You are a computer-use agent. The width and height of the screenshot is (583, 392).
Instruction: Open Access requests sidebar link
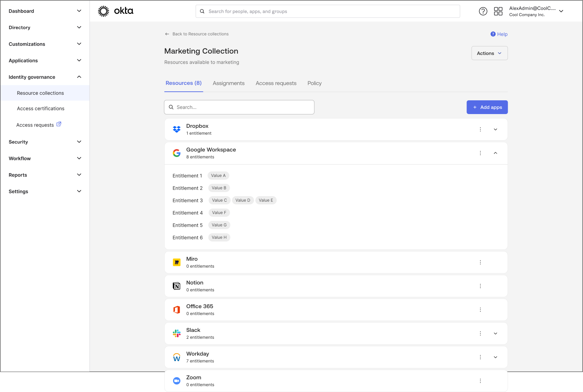(35, 125)
